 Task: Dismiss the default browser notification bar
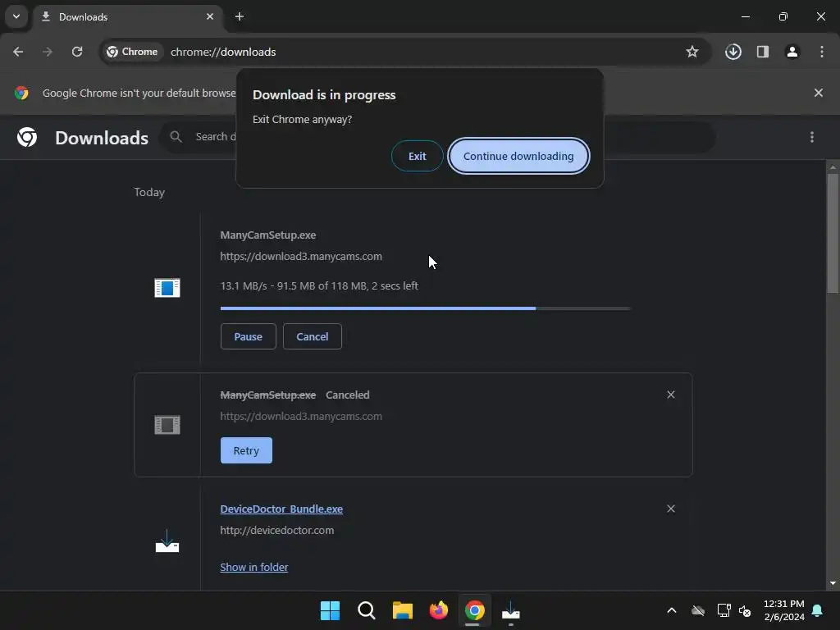click(818, 93)
